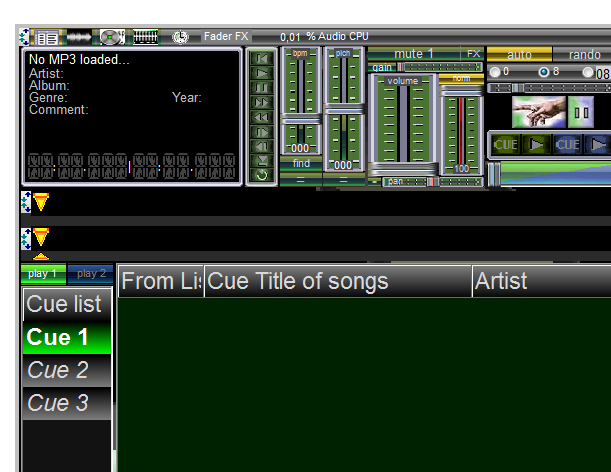This screenshot has width=611, height=472.
Task: Click the eject button in transport column
Action: click(x=261, y=161)
